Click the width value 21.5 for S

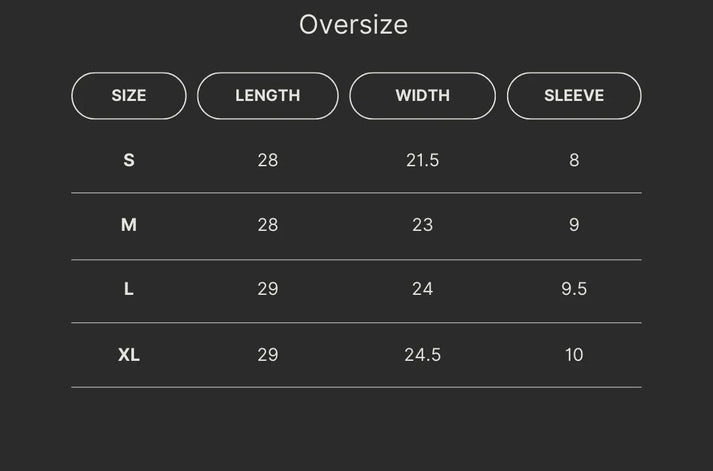click(x=422, y=160)
